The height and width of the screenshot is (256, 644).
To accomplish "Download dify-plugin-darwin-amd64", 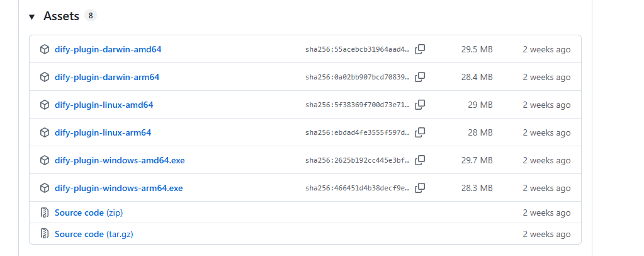I will (x=108, y=49).
